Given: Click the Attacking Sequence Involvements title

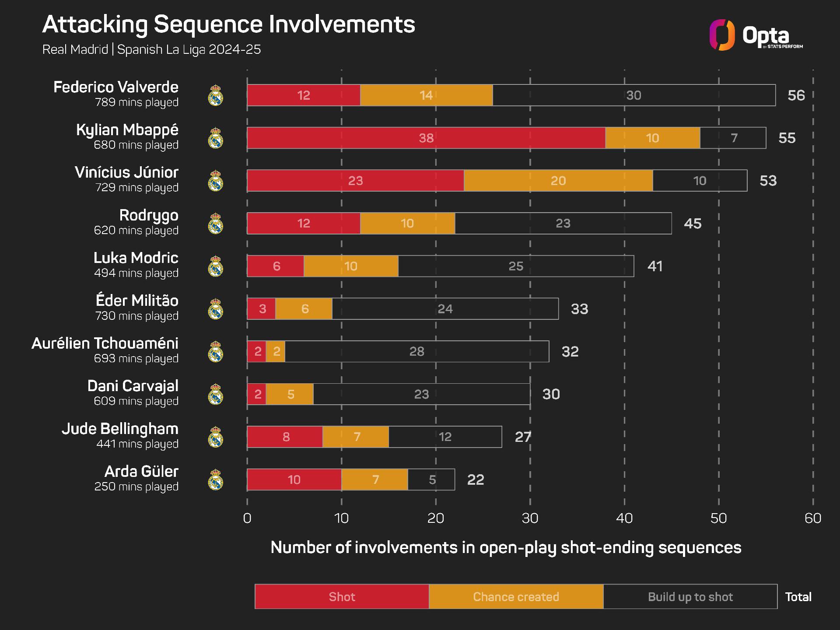Looking at the screenshot, I should tap(228, 24).
